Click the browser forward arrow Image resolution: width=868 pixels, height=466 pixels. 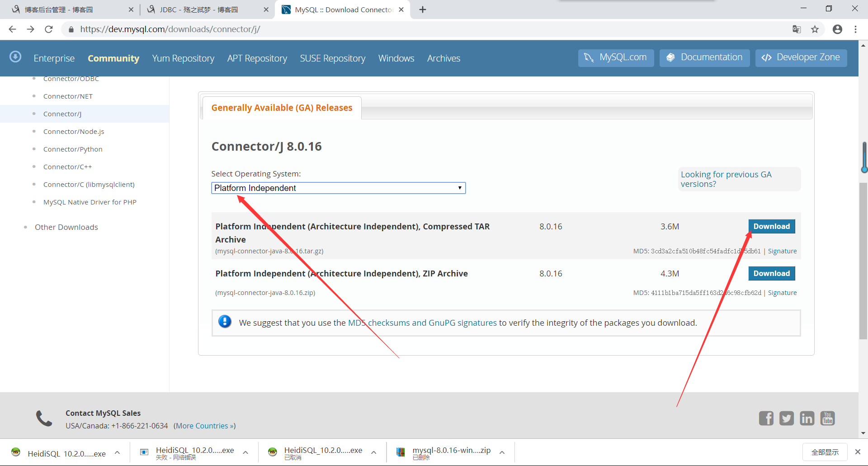(x=30, y=29)
